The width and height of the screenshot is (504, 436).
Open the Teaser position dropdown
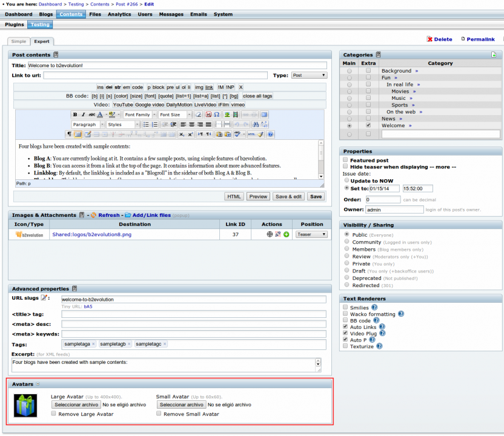[311, 234]
